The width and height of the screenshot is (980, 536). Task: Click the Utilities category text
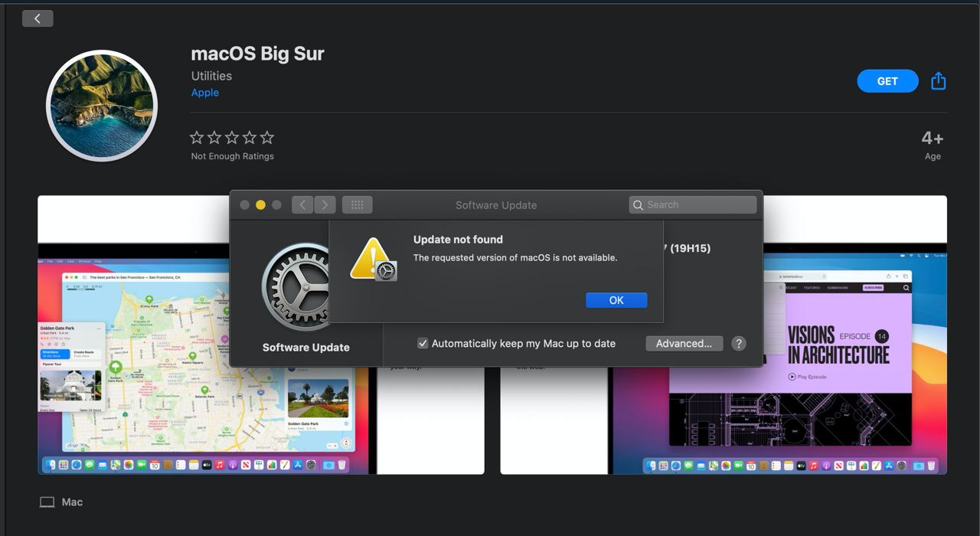click(211, 76)
